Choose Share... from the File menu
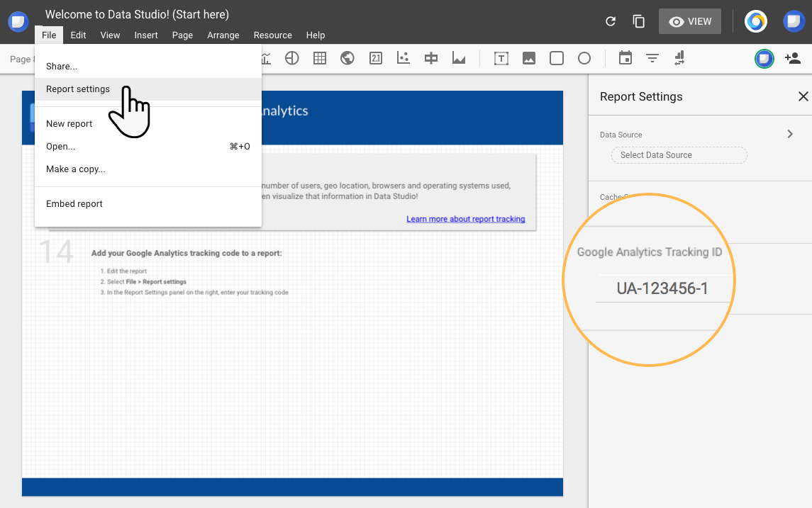Viewport: 812px width, 508px height. [148, 66]
